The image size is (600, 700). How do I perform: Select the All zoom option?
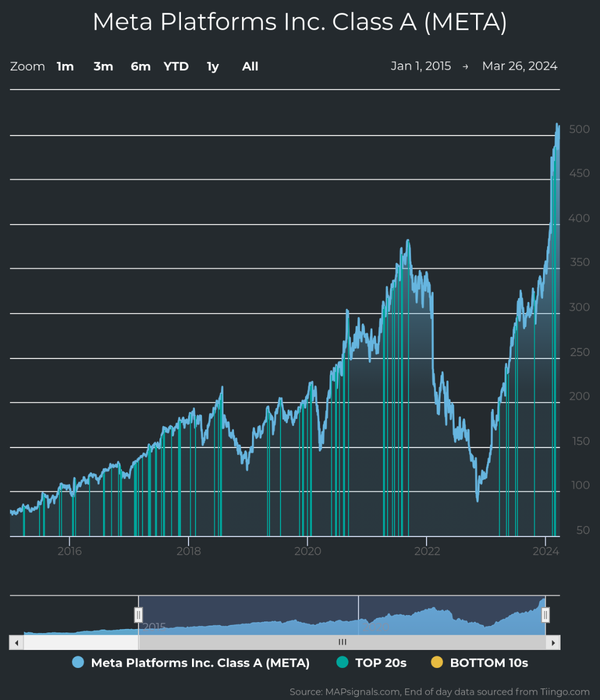point(250,66)
